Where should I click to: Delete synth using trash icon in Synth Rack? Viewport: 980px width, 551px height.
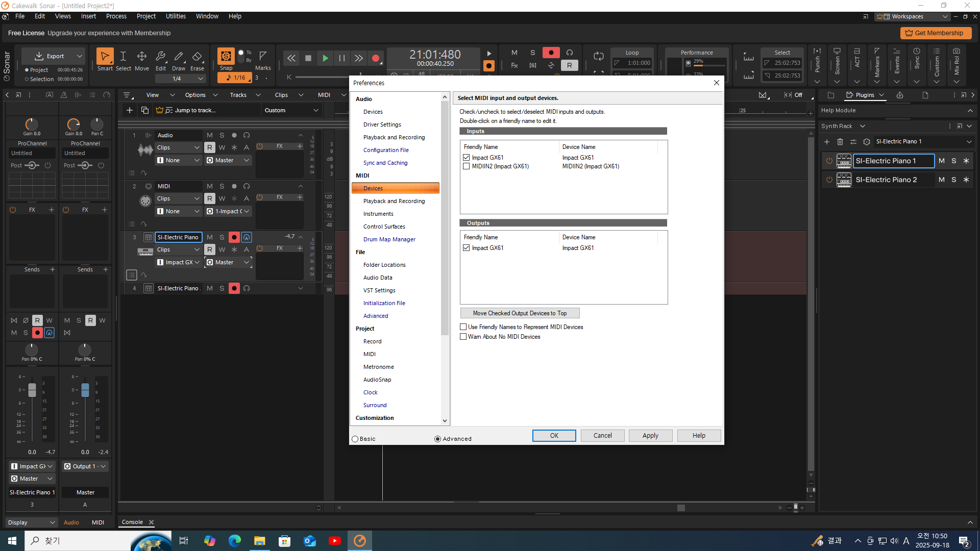click(x=840, y=142)
